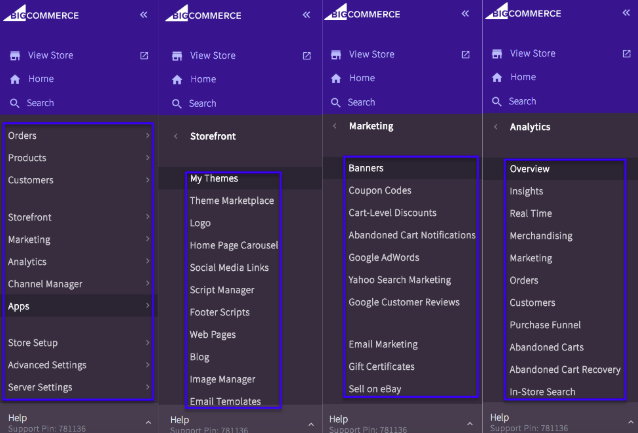The height and width of the screenshot is (433, 638).
Task: Open Banners in Marketing menu
Action: tap(366, 168)
